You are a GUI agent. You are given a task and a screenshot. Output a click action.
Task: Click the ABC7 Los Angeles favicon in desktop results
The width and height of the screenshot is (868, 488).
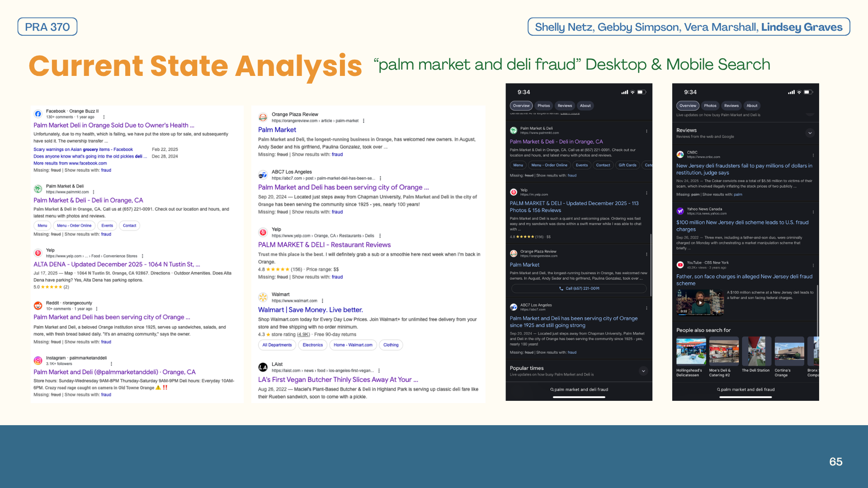tap(263, 175)
